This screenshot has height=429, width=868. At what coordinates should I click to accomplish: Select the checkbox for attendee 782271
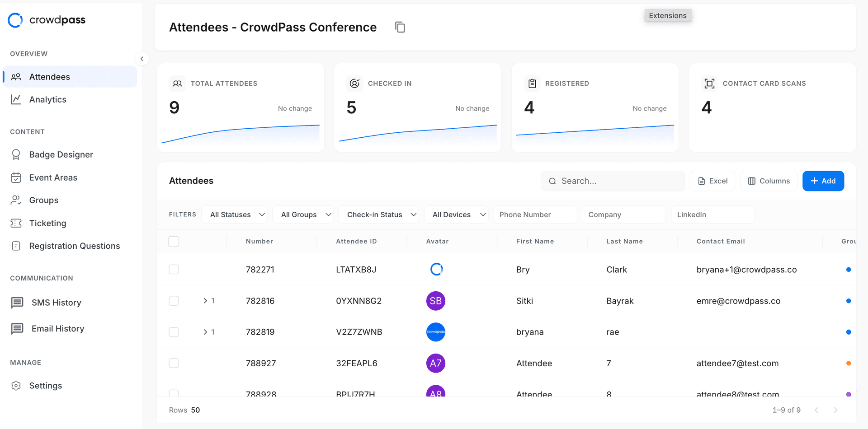point(174,269)
